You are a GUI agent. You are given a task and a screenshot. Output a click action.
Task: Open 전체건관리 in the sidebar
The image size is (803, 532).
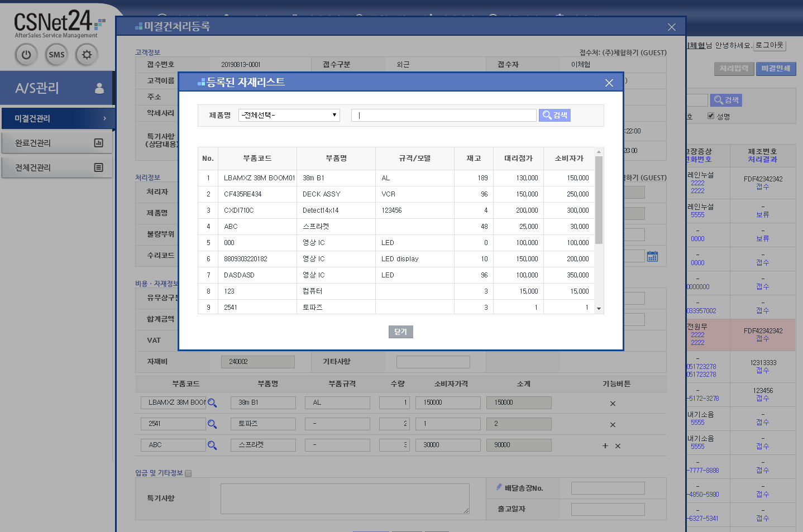coord(57,167)
